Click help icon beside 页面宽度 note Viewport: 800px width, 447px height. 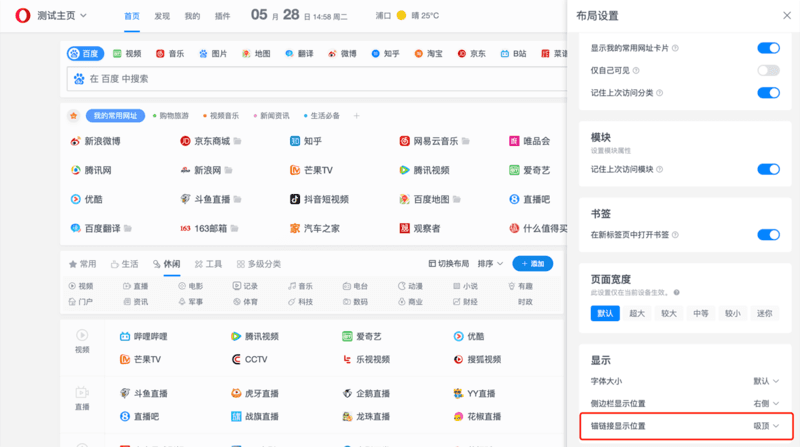[x=677, y=293]
